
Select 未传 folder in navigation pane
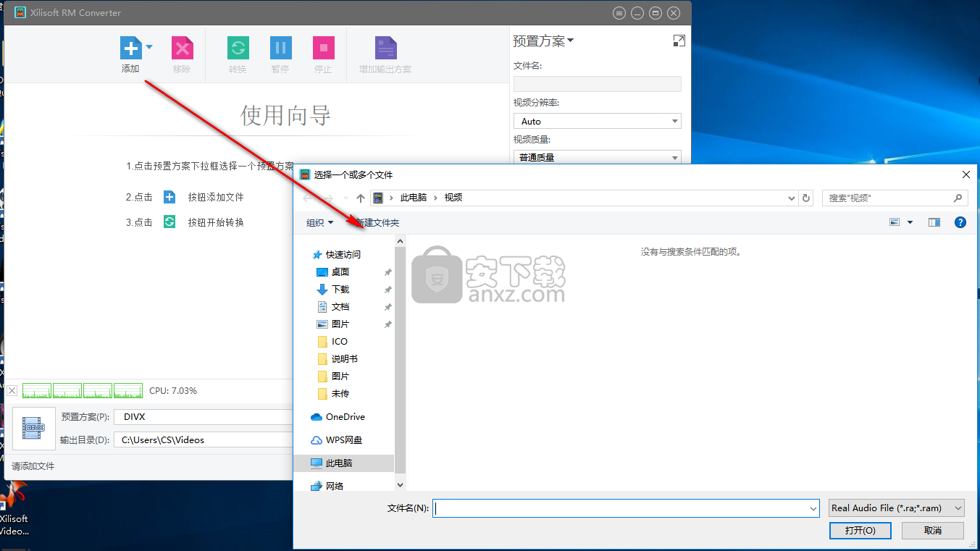tap(340, 394)
